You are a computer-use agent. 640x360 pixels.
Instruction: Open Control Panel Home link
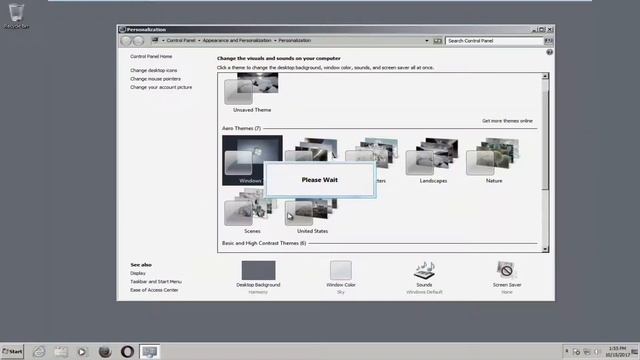coord(151,56)
